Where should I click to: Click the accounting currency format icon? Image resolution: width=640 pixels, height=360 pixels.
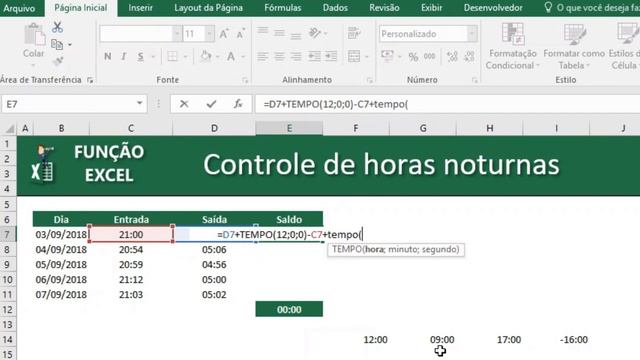[x=387, y=56]
